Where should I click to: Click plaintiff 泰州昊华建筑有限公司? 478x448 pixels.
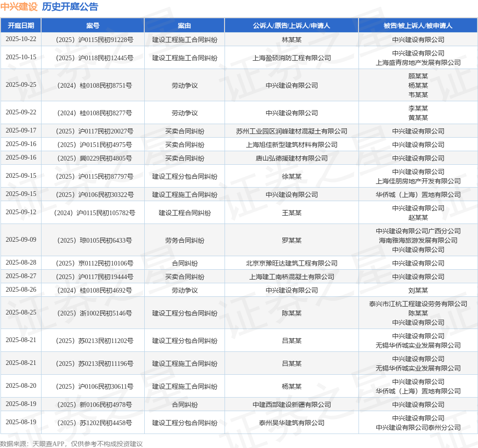[291, 423]
